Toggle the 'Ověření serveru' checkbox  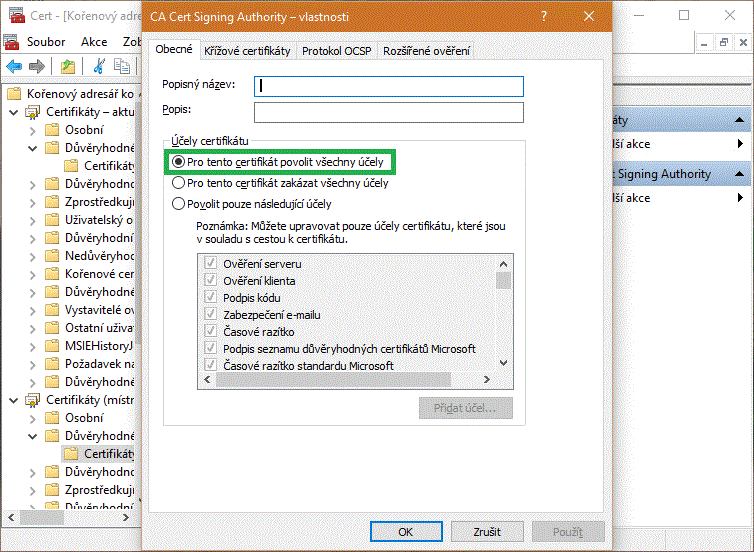click(x=211, y=264)
